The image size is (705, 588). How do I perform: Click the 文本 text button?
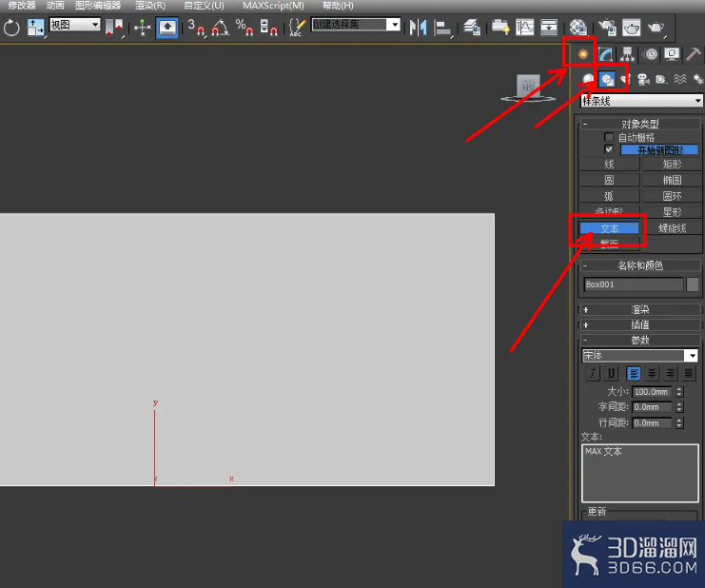click(x=609, y=228)
